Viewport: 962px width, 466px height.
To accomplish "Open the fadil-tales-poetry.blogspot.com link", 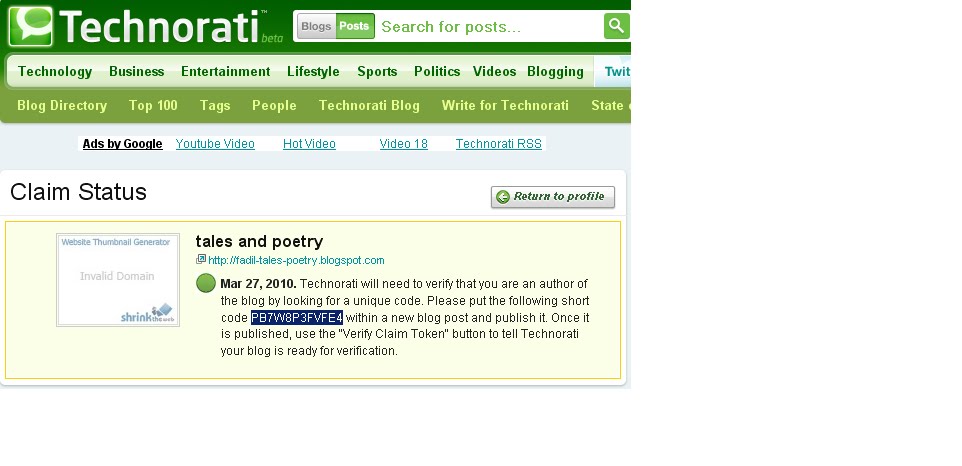I will (296, 260).
